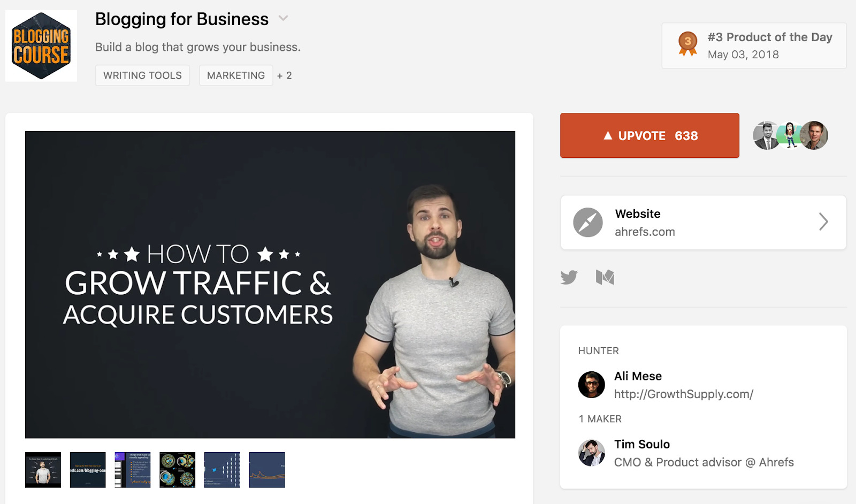Click Tim Soulo's name link
856x504 pixels.
(x=642, y=444)
